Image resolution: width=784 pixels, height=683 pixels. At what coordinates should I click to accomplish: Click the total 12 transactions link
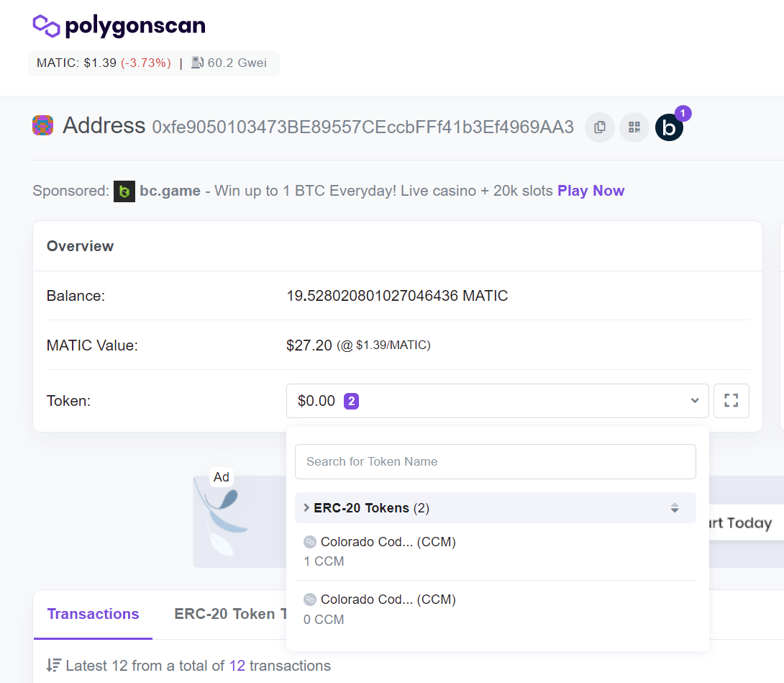237,666
